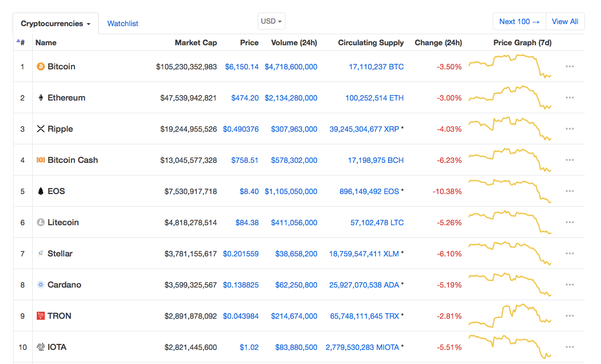
Task: Click Bitcoin market cap $105,230,352,983
Action: (x=186, y=66)
